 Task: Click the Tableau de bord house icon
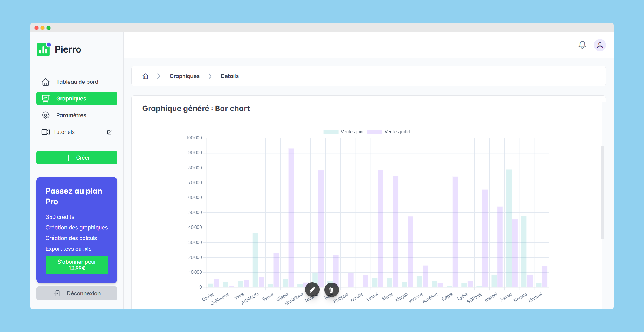[x=46, y=82]
